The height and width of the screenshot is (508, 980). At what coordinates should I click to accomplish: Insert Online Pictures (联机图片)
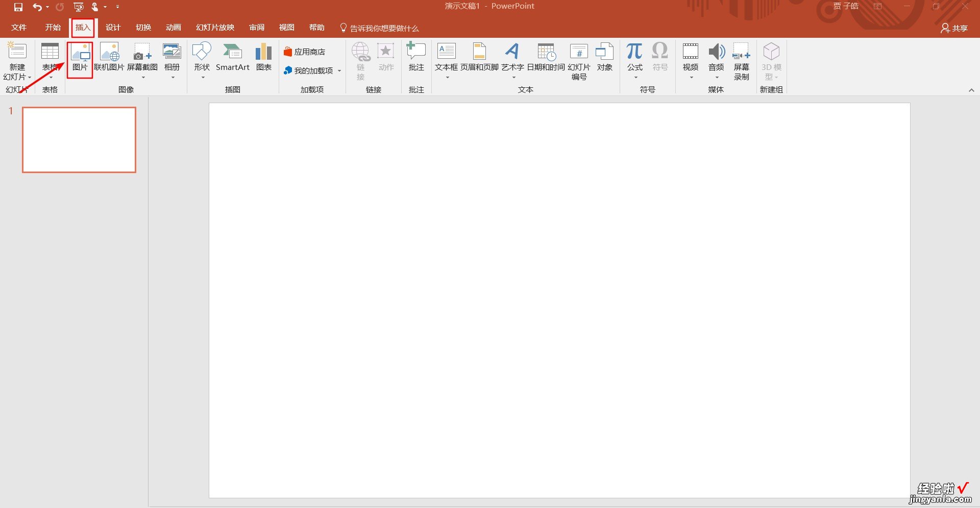pyautogui.click(x=109, y=57)
